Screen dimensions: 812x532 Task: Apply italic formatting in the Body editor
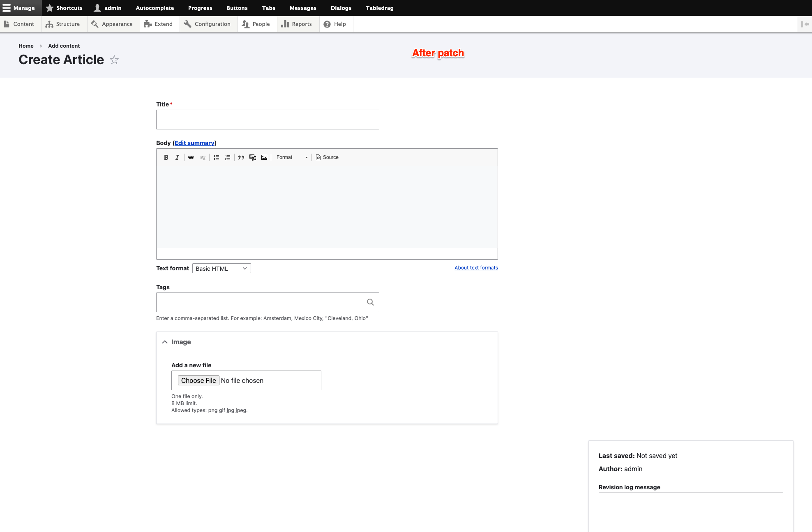pyautogui.click(x=177, y=157)
